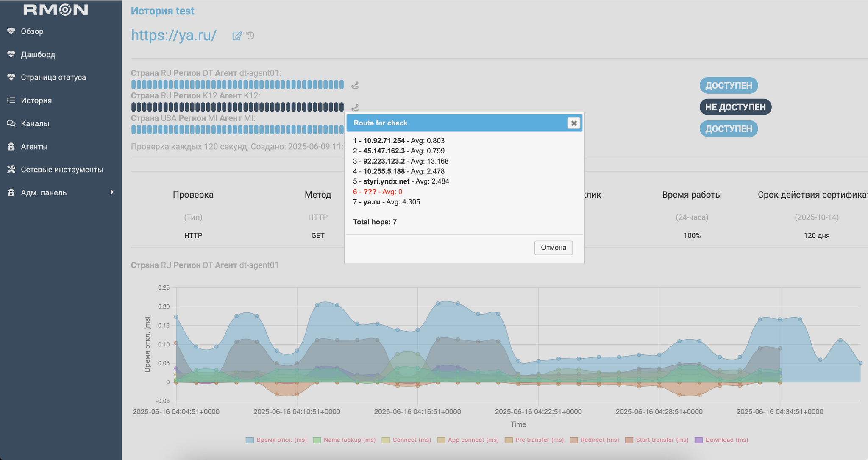This screenshot has width=868, height=460.
Task: Open check history clock icon
Action: click(x=250, y=36)
